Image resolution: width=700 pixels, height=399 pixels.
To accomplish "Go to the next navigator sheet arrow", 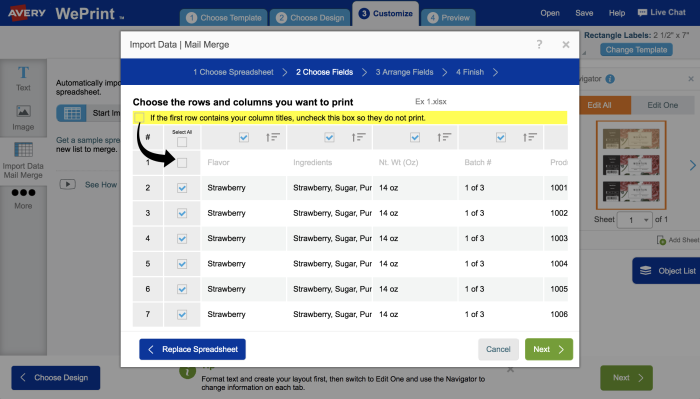I will point(692,165).
